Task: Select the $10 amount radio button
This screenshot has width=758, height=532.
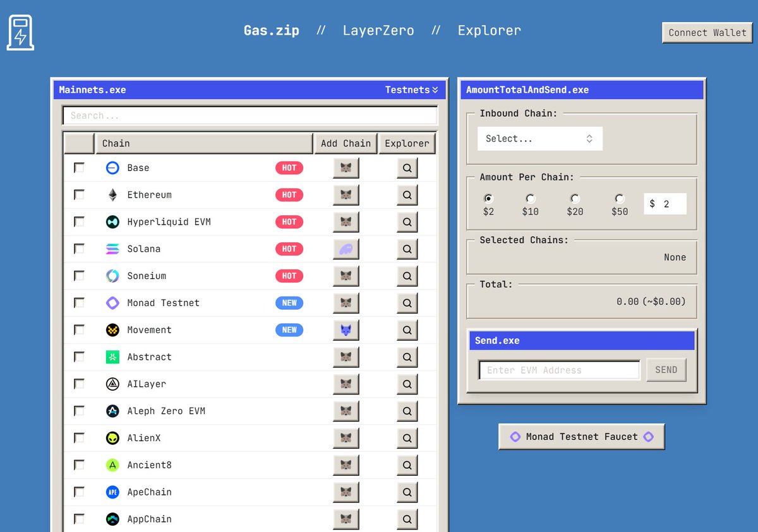Action: (530, 199)
